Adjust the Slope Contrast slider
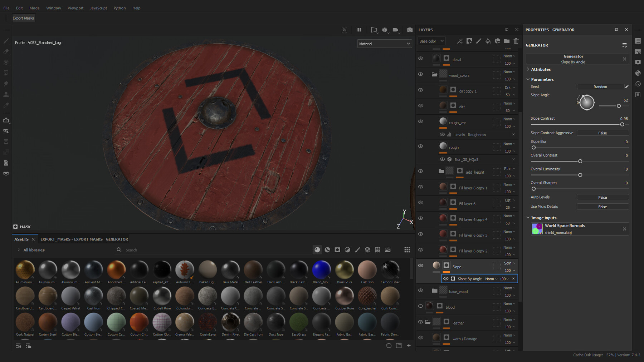This screenshot has height=362, width=644. (622, 124)
